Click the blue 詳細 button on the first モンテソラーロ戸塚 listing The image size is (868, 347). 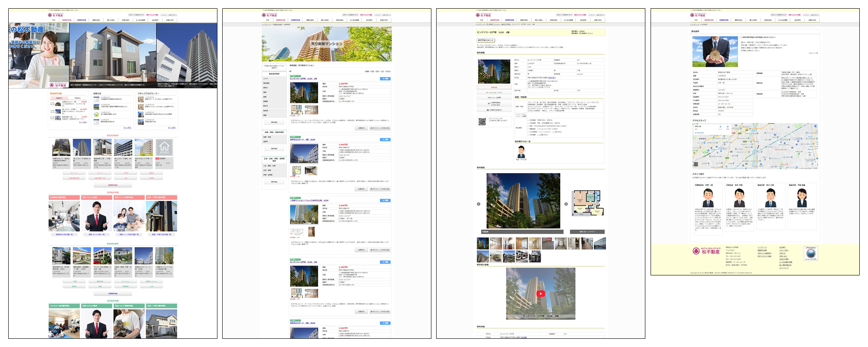[x=385, y=79]
